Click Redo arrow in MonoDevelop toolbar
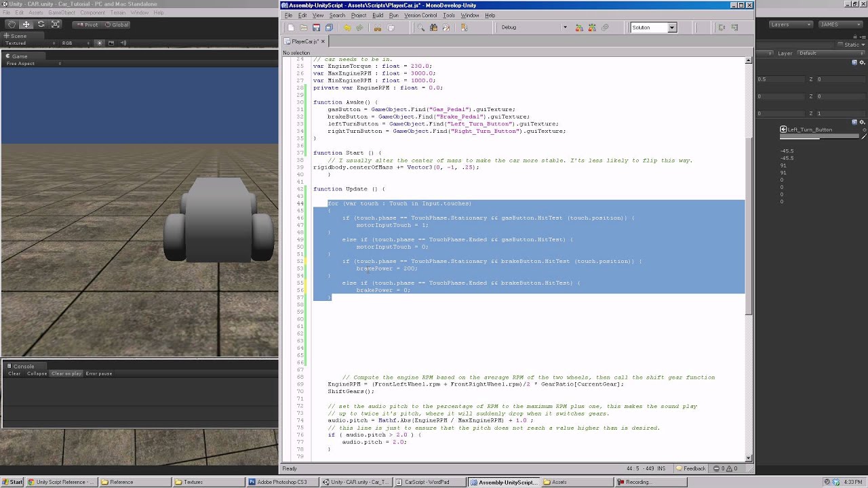Viewport: 868px width, 488px height. [359, 28]
